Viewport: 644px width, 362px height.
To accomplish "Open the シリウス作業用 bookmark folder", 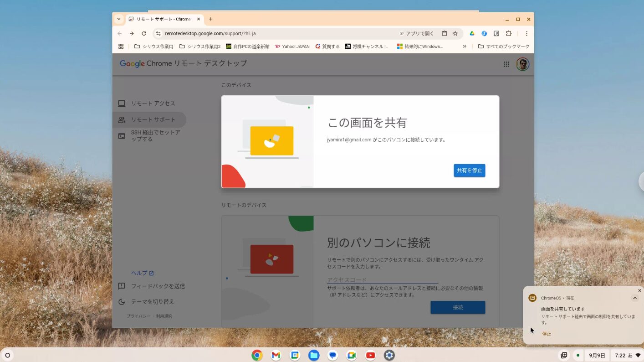I will point(153,47).
